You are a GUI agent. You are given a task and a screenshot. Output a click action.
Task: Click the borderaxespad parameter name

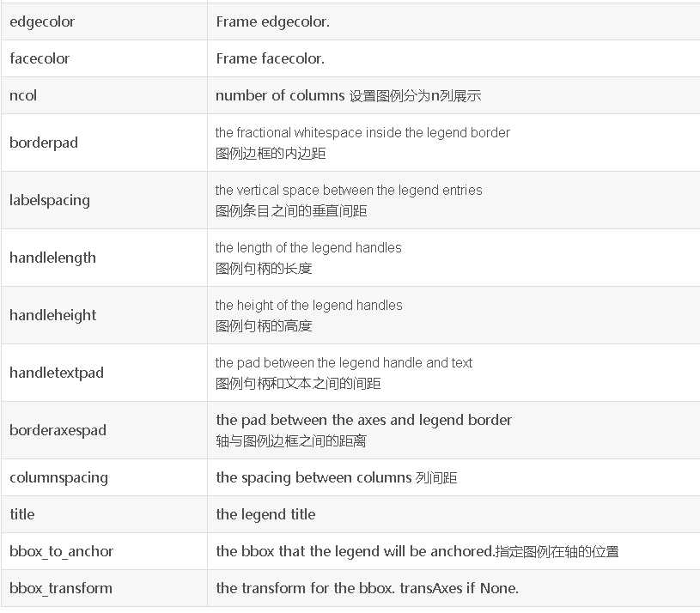(x=58, y=430)
